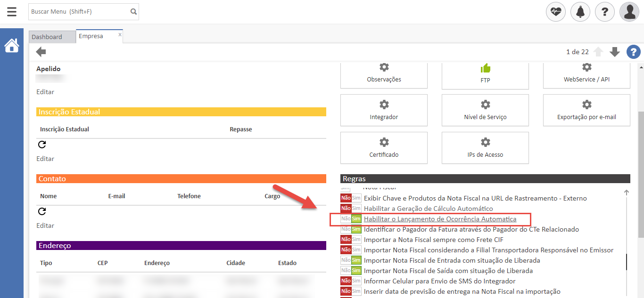The height and width of the screenshot is (298, 644).
Task: Click the Home icon in sidebar
Action: [x=12, y=46]
